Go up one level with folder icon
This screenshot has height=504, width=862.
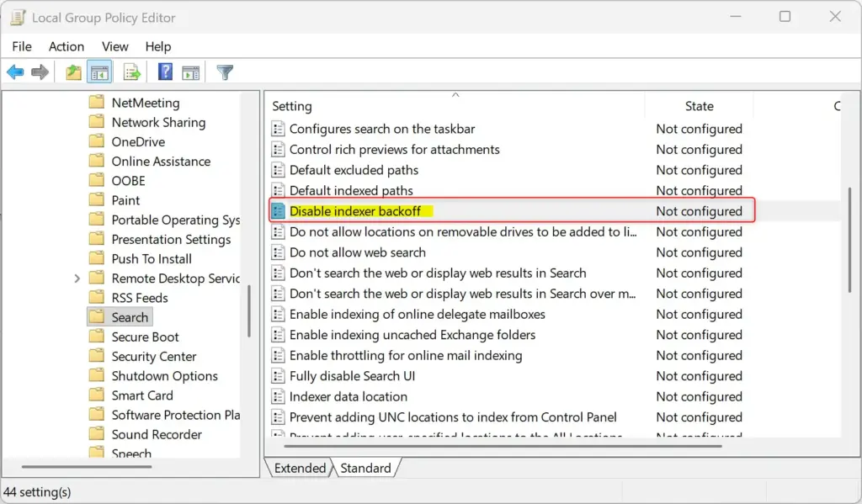pos(73,72)
